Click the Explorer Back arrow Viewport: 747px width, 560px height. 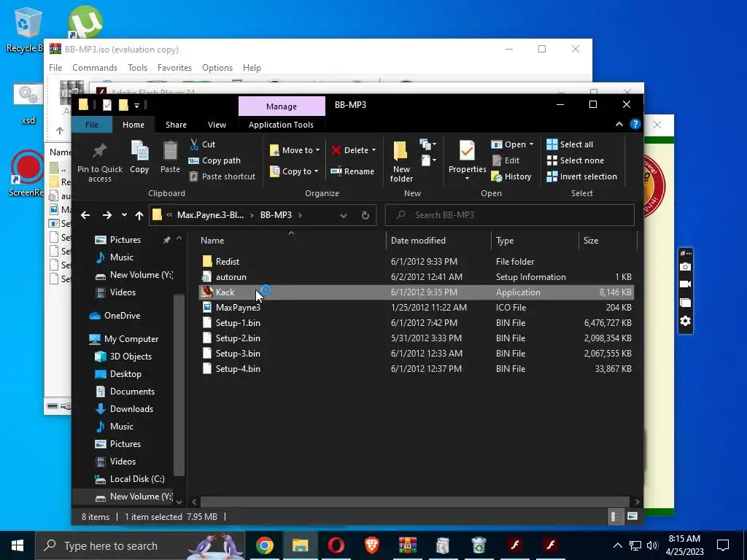[85, 215]
